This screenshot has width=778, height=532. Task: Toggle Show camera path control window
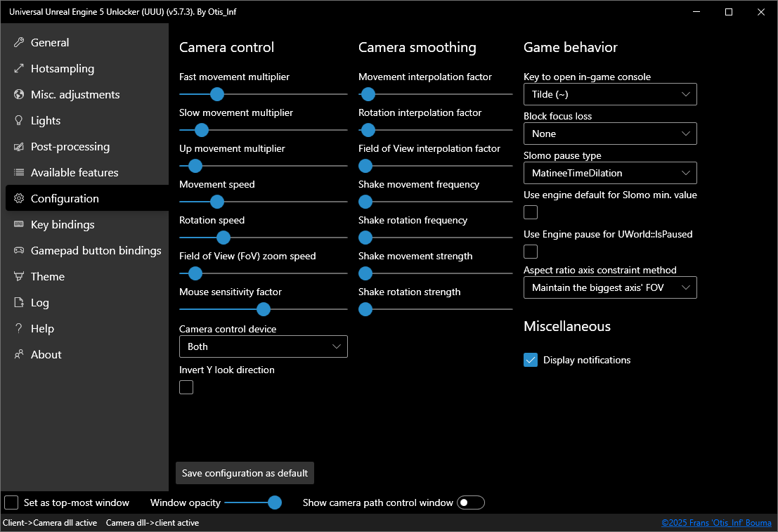click(471, 502)
